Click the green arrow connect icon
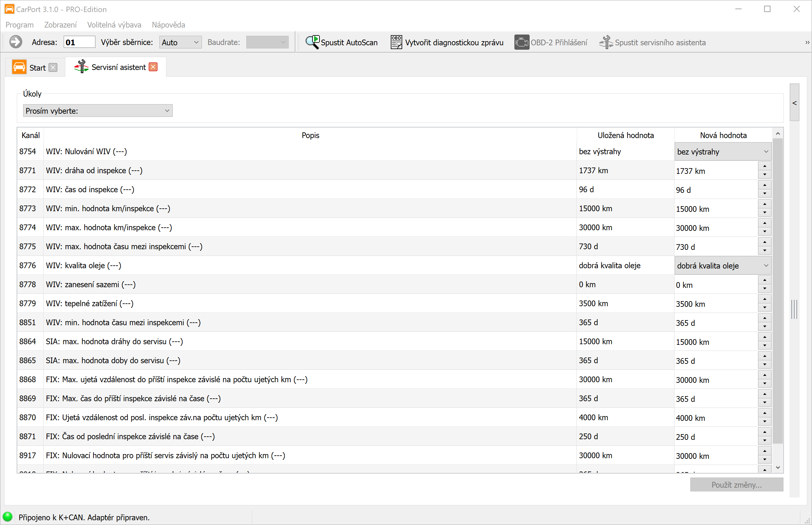Screen dimensions: 812x525 point(15,42)
